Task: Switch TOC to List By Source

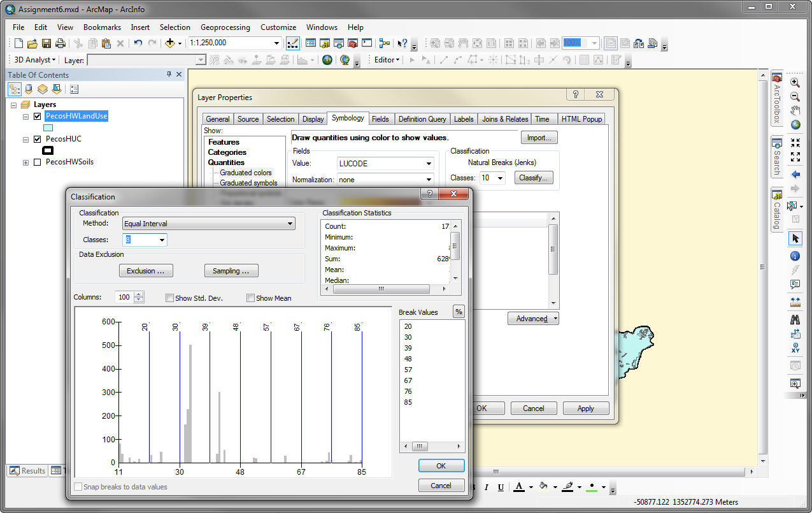Action: click(29, 89)
